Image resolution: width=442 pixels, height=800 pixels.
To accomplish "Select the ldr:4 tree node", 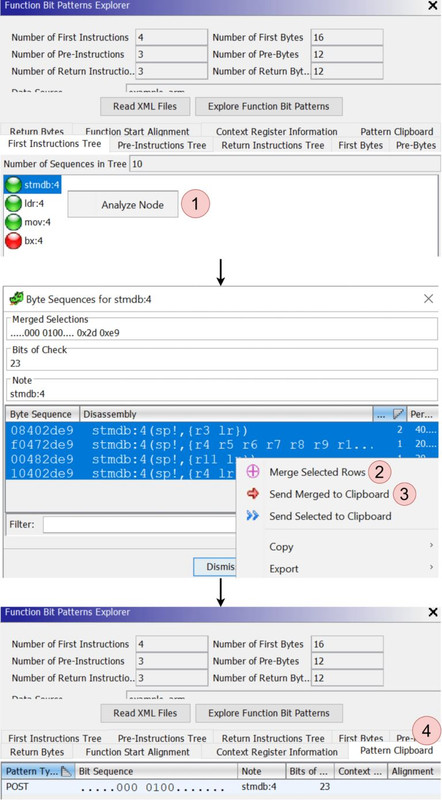I will [x=34, y=204].
